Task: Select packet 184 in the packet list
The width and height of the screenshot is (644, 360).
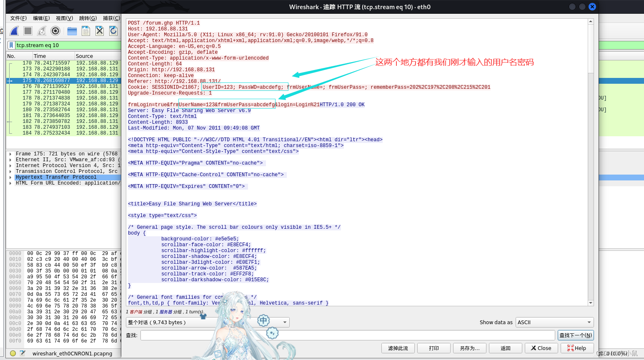Action: pyautogui.click(x=63, y=133)
